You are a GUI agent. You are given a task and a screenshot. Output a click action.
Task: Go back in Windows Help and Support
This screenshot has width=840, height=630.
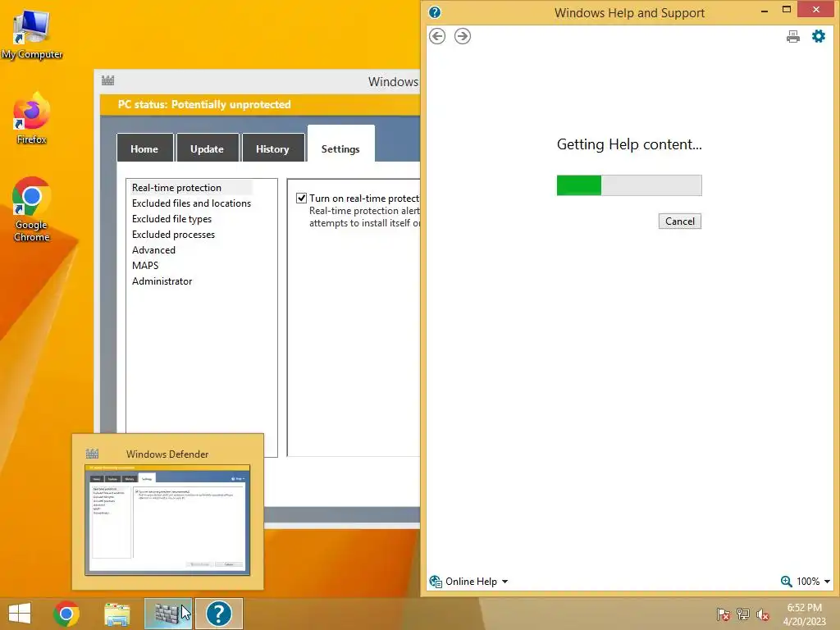tap(437, 36)
